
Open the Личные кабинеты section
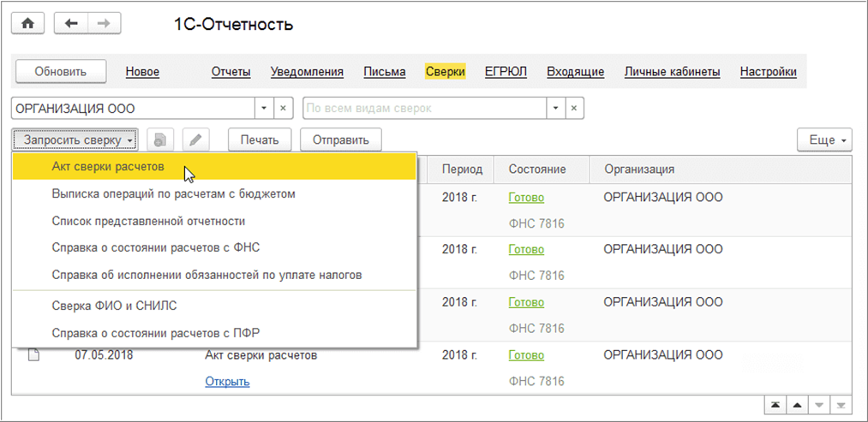click(x=672, y=71)
